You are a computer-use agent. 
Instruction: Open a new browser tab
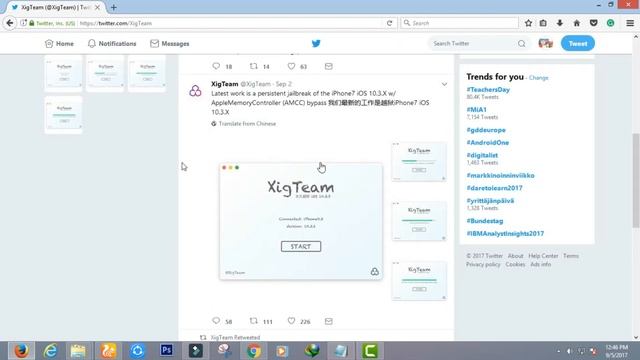click(113, 7)
